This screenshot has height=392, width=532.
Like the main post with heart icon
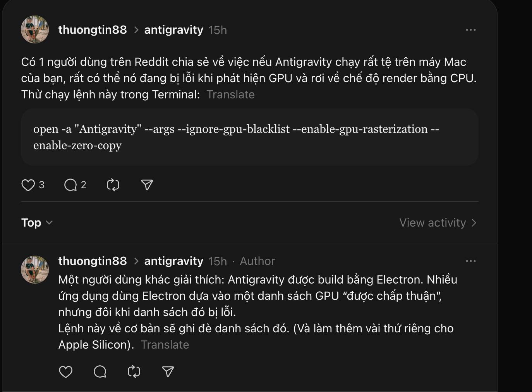point(28,185)
